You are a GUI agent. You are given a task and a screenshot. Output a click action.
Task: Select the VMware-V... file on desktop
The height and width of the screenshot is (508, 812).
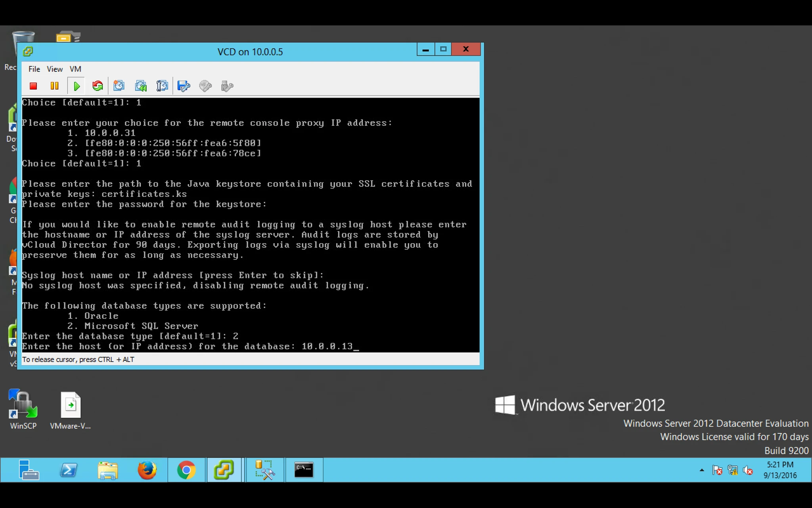[x=71, y=410]
